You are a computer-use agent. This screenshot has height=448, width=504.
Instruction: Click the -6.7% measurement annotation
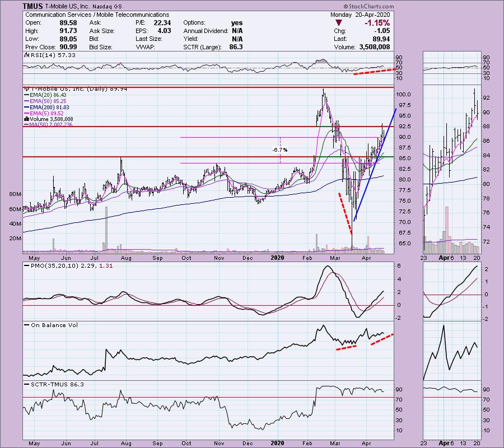pos(280,150)
